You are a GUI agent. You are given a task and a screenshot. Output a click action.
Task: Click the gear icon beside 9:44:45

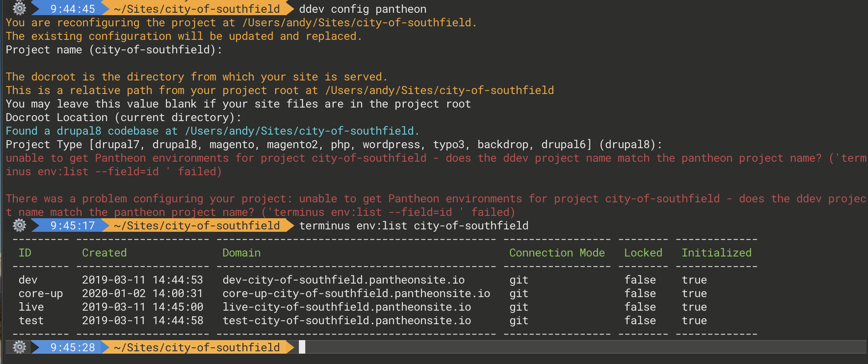click(x=19, y=8)
